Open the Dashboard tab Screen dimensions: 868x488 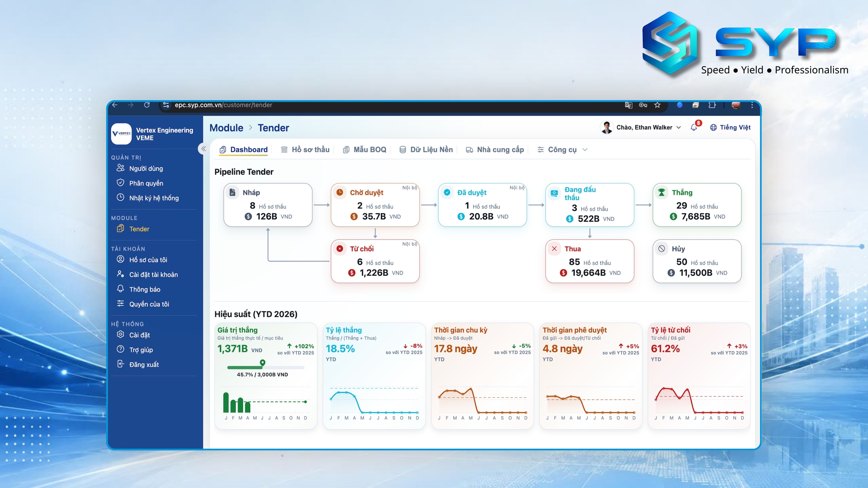(244, 149)
